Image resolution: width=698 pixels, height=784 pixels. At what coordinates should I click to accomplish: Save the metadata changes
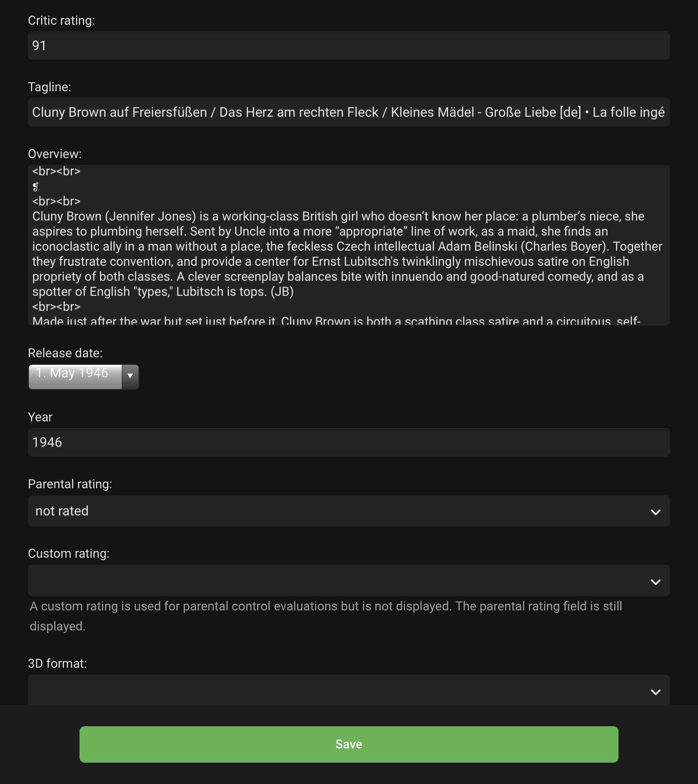click(349, 744)
